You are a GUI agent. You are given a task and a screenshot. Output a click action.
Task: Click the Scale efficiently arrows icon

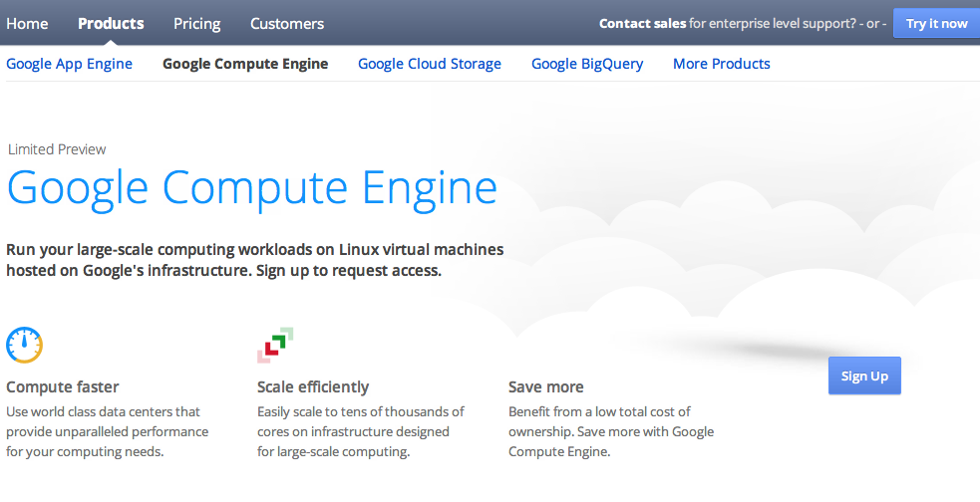point(275,345)
